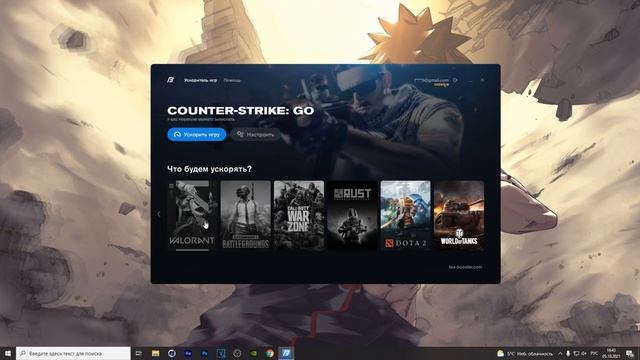Image resolution: width=640 pixels, height=360 pixels.
Task: Click the blue "Ускорить игру" button
Action: (197, 134)
